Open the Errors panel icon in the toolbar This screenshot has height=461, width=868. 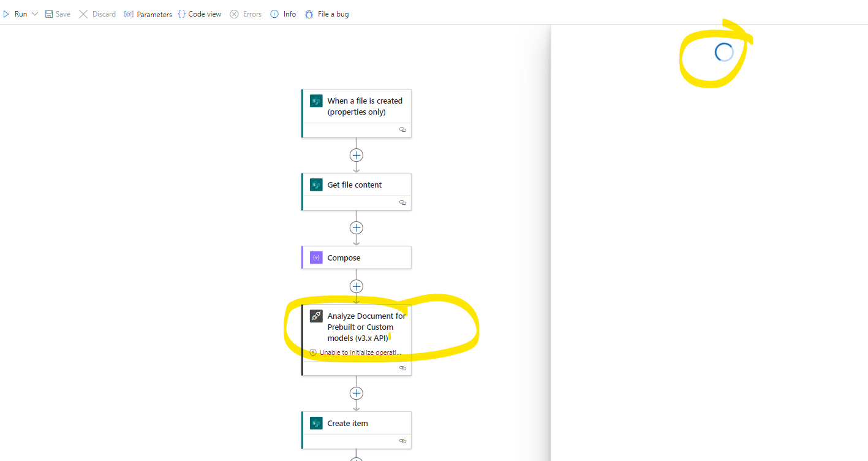tap(233, 13)
